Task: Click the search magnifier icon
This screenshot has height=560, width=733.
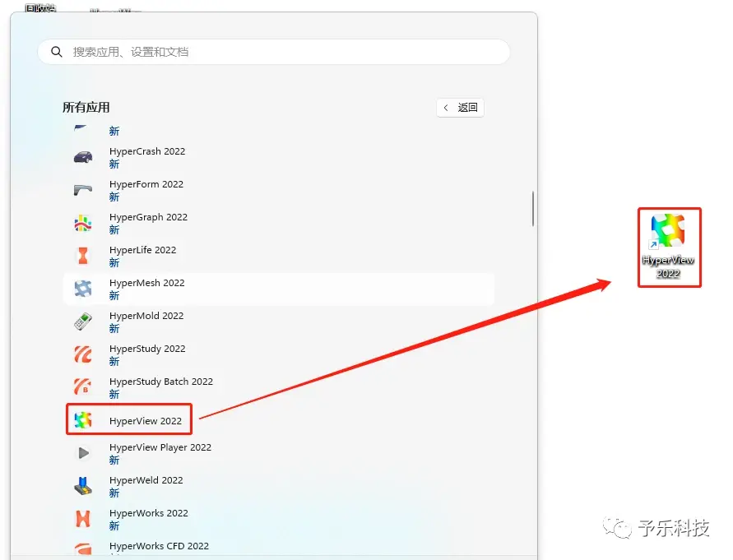Action: pyautogui.click(x=57, y=52)
